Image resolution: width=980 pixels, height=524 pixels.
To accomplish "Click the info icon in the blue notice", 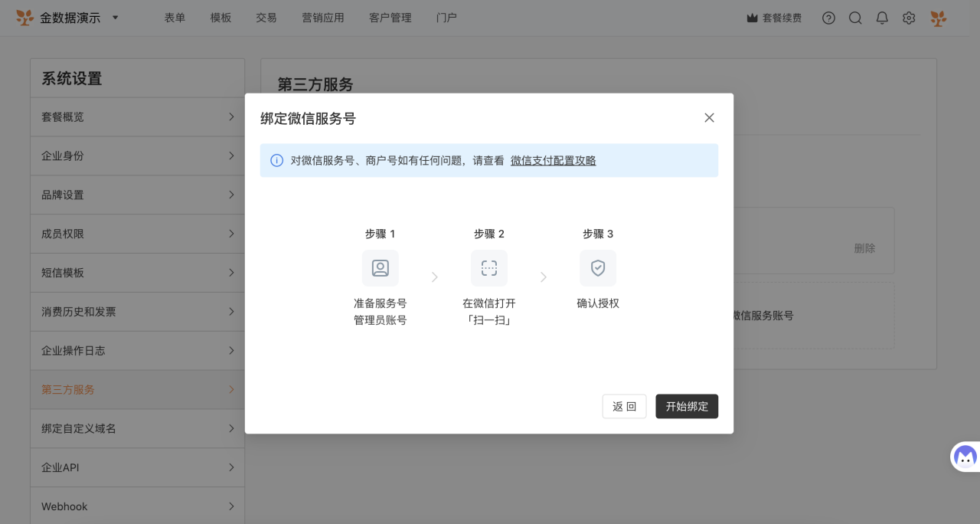I will tap(277, 160).
